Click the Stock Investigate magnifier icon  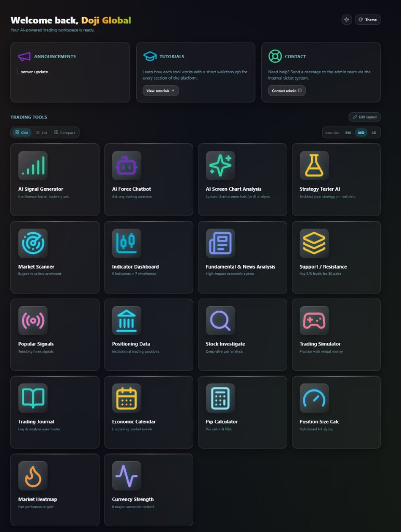pos(221,321)
